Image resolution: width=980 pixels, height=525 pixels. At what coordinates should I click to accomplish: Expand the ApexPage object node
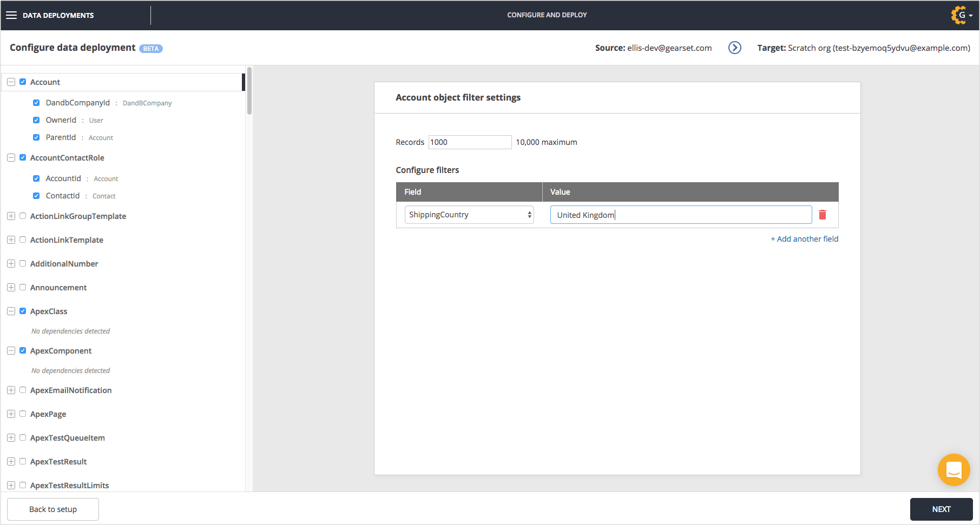tap(11, 414)
